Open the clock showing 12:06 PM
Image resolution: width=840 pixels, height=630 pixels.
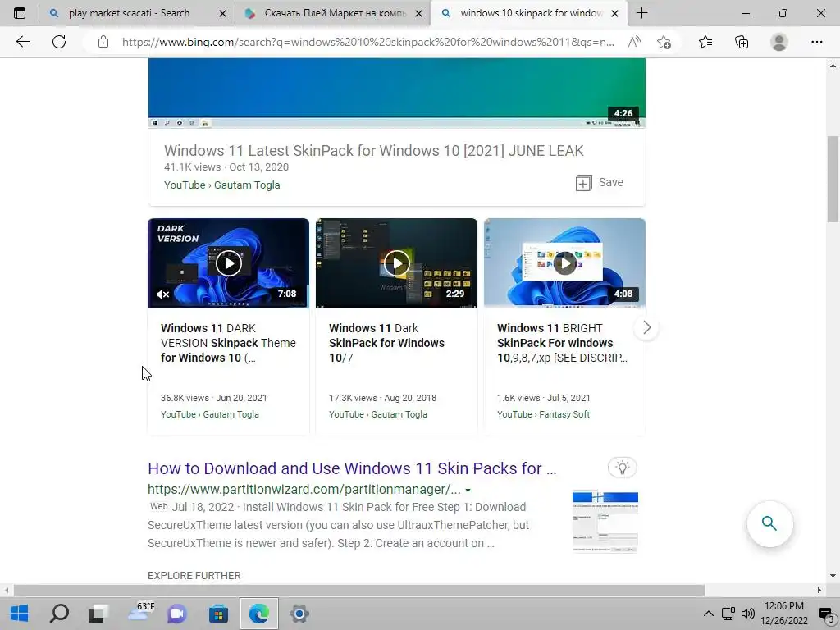pyautogui.click(x=783, y=614)
